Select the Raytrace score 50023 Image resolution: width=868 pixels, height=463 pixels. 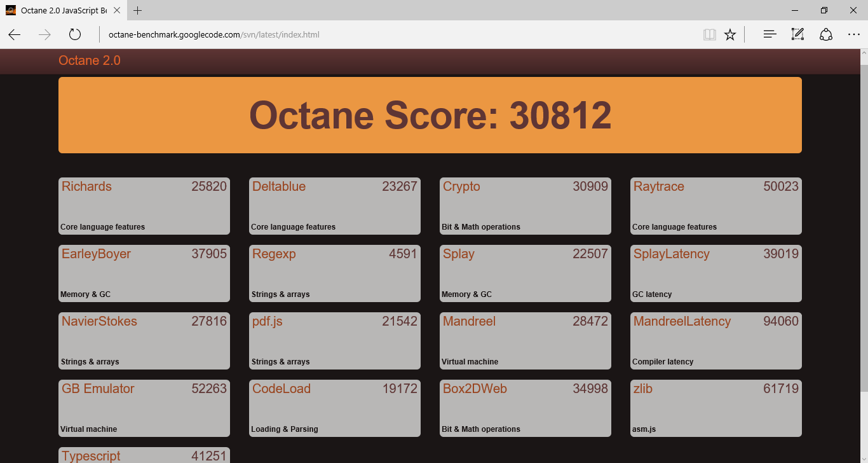781,186
